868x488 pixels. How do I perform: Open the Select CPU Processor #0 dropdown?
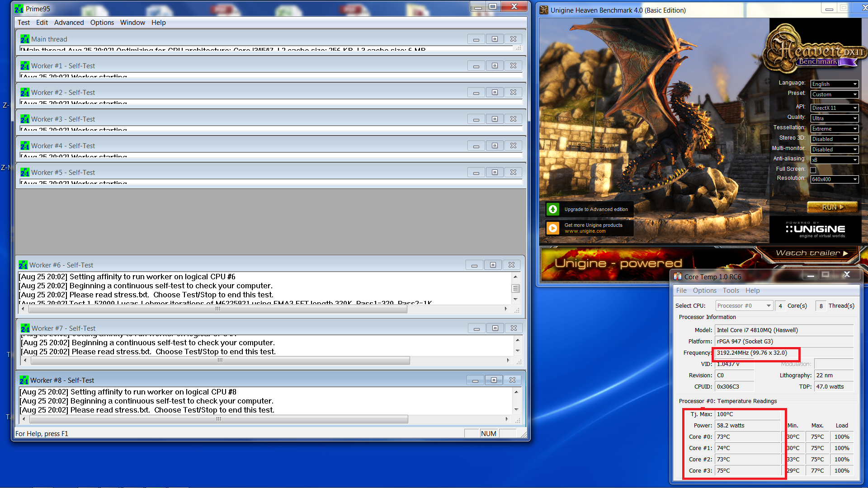coord(744,306)
